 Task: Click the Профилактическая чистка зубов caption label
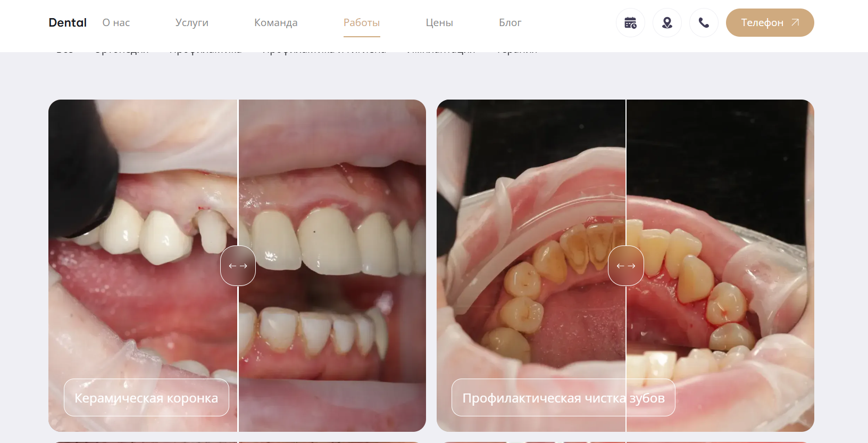[564, 398]
